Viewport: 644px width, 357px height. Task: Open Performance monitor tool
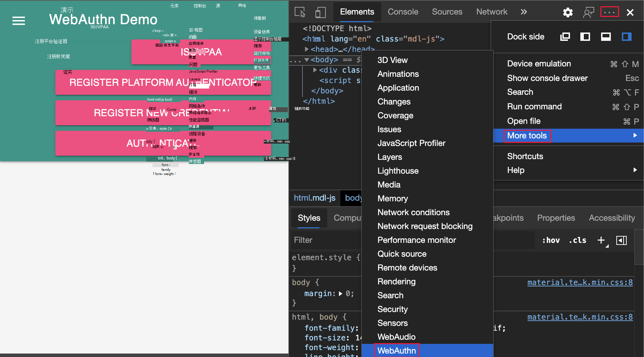coord(427,240)
